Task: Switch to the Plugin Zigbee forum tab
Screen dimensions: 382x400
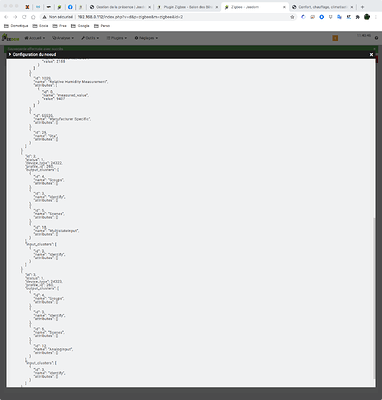Action: [x=187, y=7]
